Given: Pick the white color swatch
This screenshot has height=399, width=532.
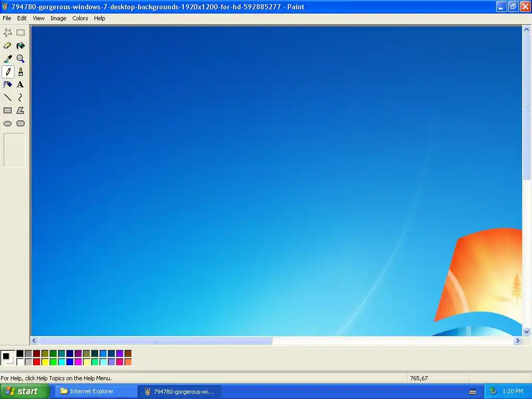Looking at the screenshot, I should 20,362.
